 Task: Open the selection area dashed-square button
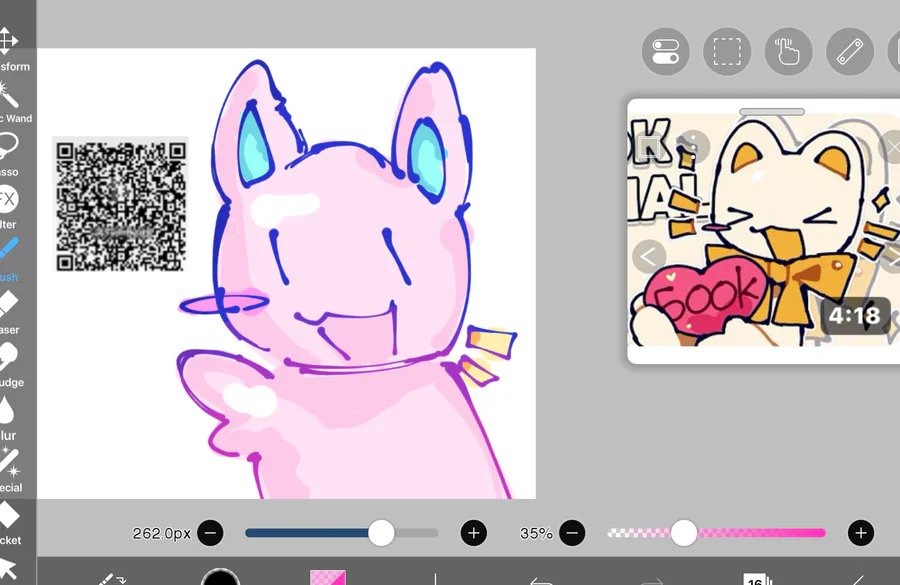[x=727, y=51]
